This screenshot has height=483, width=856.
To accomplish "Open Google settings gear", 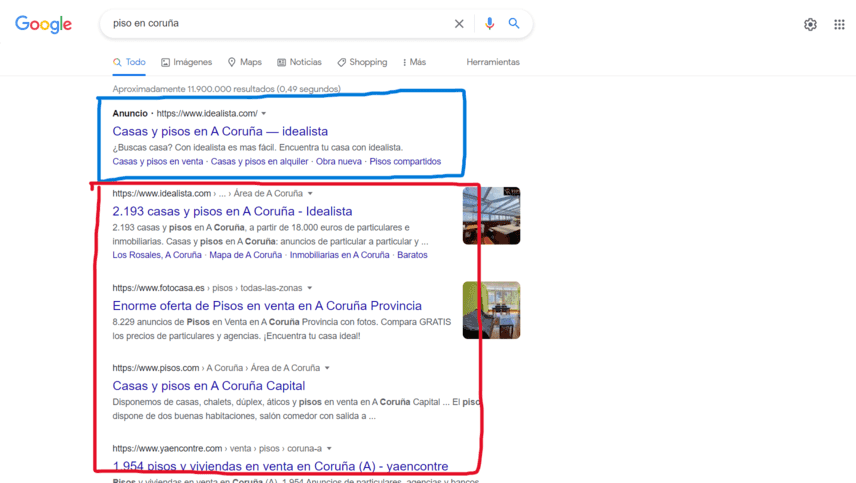I will tap(810, 25).
